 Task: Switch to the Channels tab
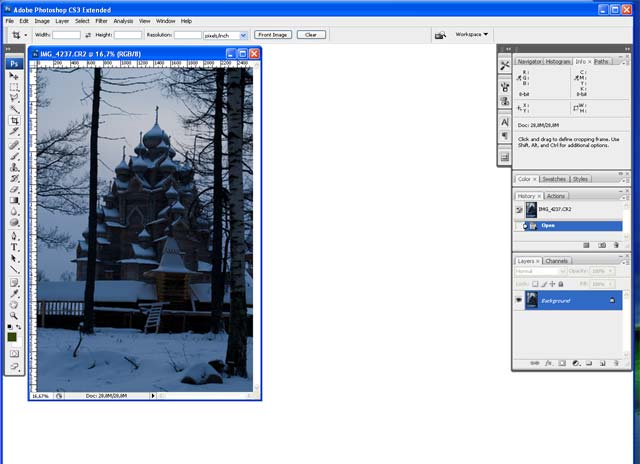pyautogui.click(x=556, y=261)
